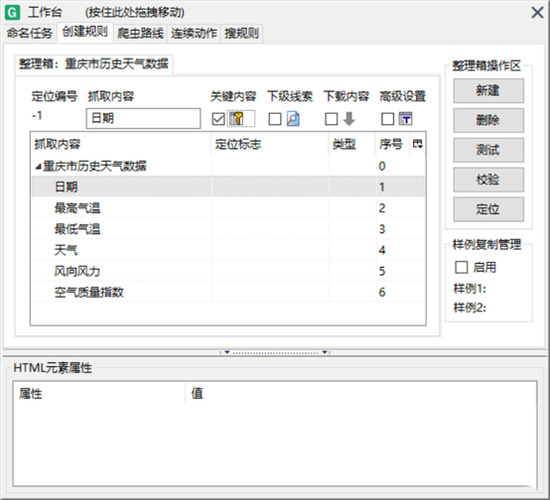Click the magnifier icon for 下级线索
The image size is (550, 500).
[293, 119]
